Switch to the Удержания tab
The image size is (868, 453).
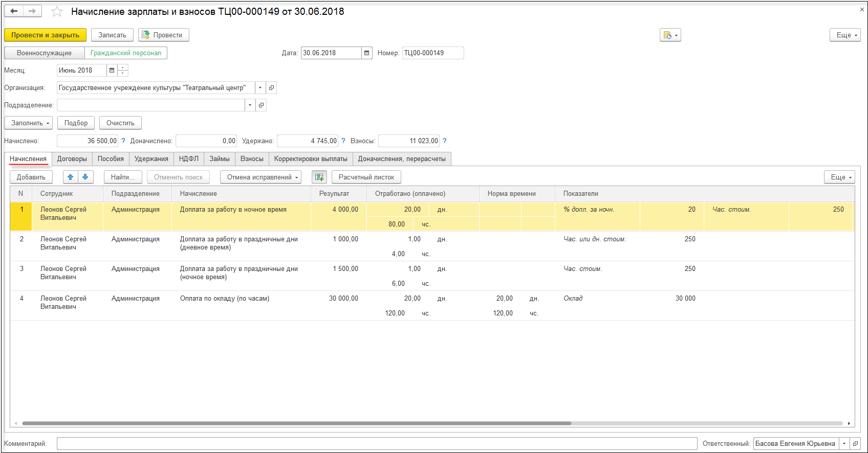[x=151, y=159]
